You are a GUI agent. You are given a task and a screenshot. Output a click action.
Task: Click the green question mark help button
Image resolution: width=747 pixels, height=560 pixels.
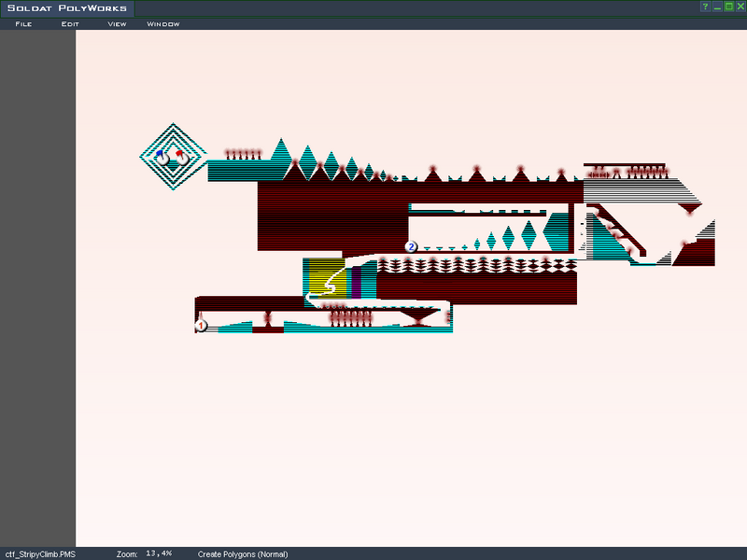pyautogui.click(x=706, y=7)
